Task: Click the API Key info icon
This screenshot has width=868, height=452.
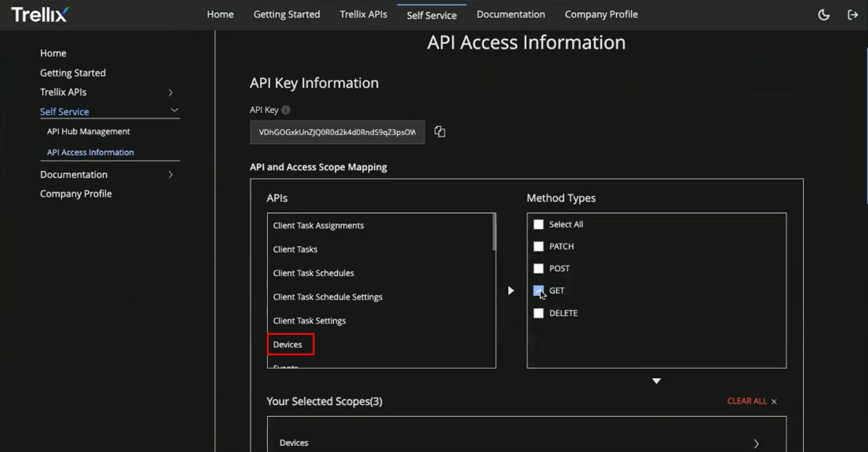Action: [285, 110]
